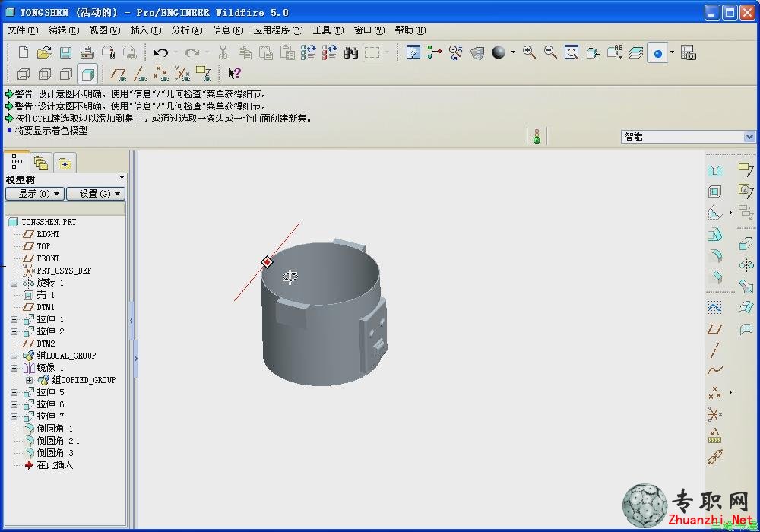This screenshot has height=532, width=760.
Task: Click the Draft tool icon
Action: [x=715, y=235]
